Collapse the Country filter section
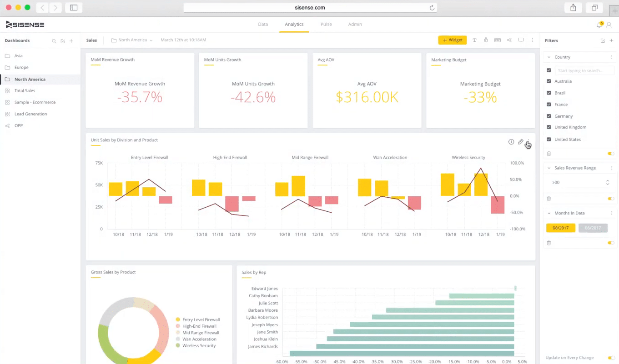 point(549,57)
